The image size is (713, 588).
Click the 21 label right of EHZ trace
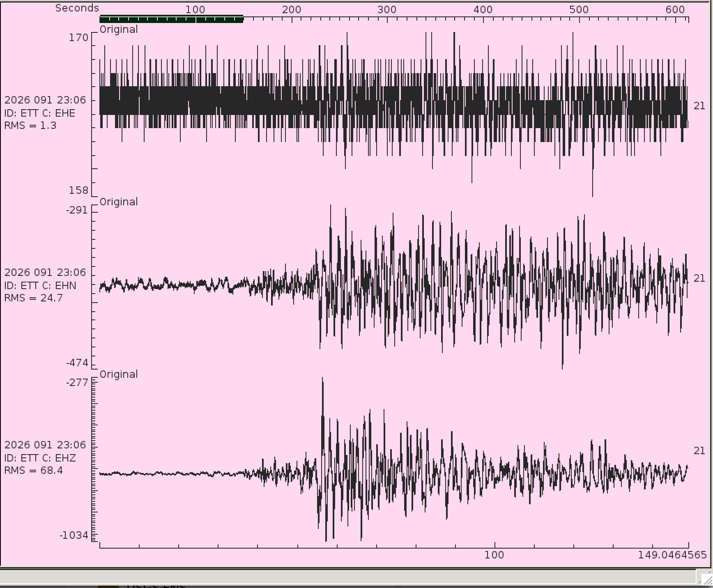[x=699, y=451]
